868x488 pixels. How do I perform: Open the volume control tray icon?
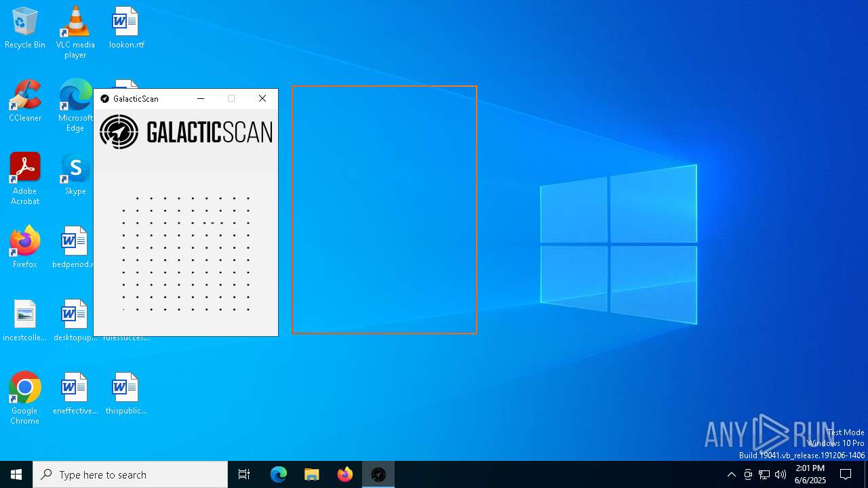click(781, 474)
